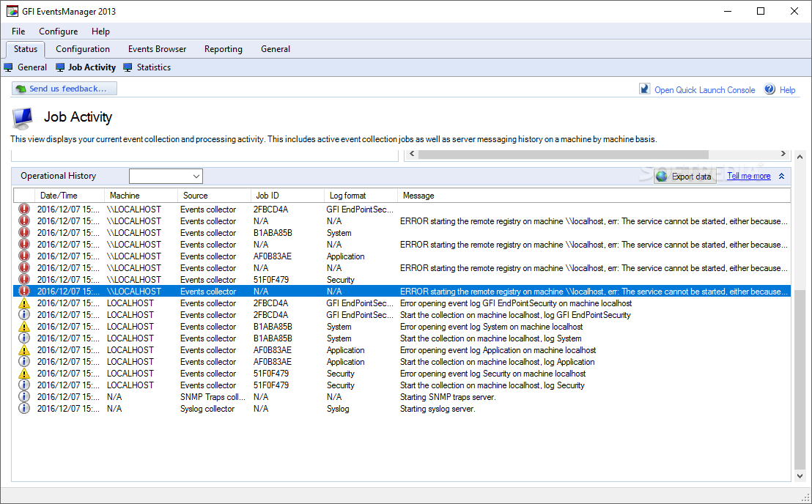The width and height of the screenshot is (812, 504).
Task: Sort by the Date/Time column header
Action: pos(70,196)
